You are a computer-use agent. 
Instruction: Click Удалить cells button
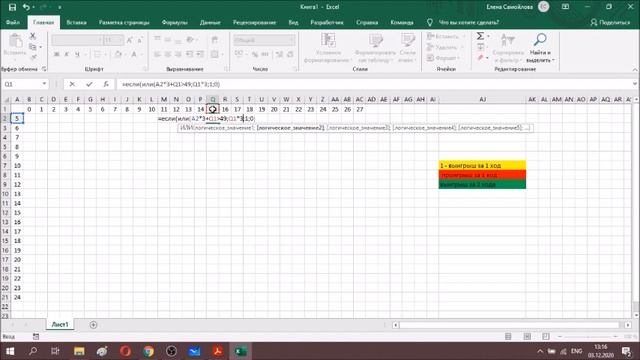pos(446,47)
